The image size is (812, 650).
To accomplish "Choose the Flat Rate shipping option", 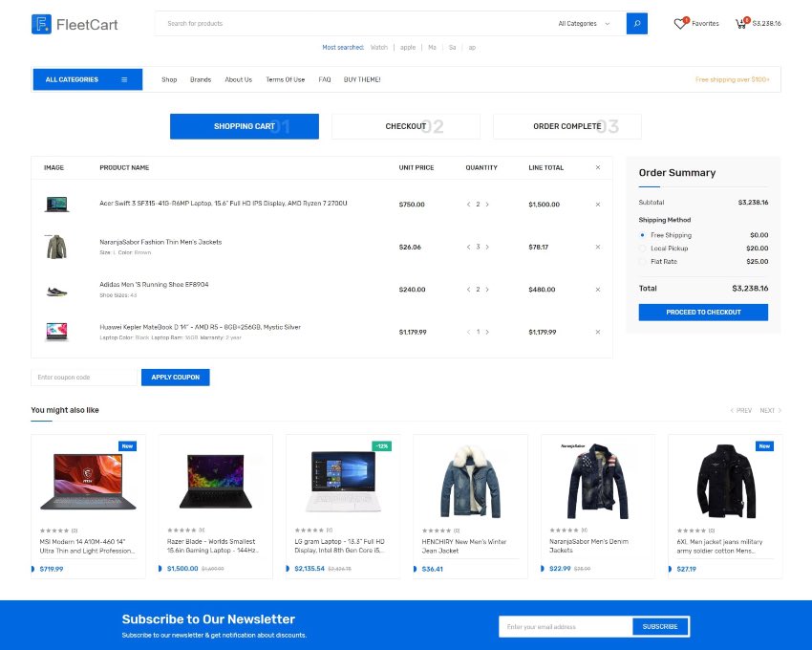I will point(641,261).
